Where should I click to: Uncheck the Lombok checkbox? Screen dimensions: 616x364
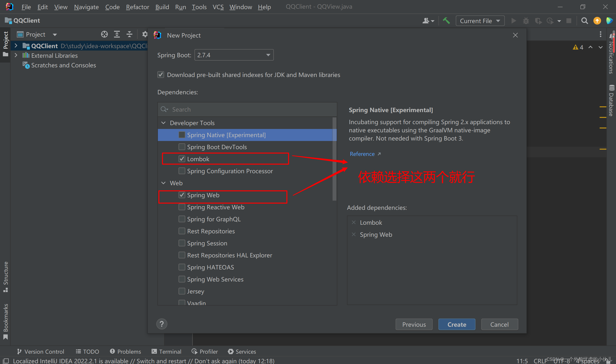click(x=182, y=159)
